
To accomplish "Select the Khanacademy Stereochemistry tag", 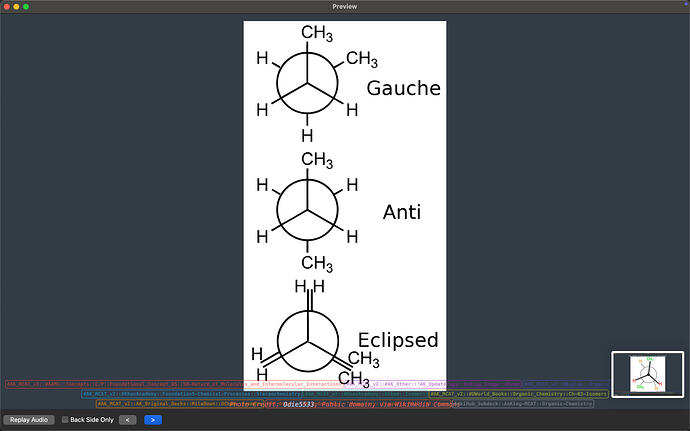I will pos(192,394).
